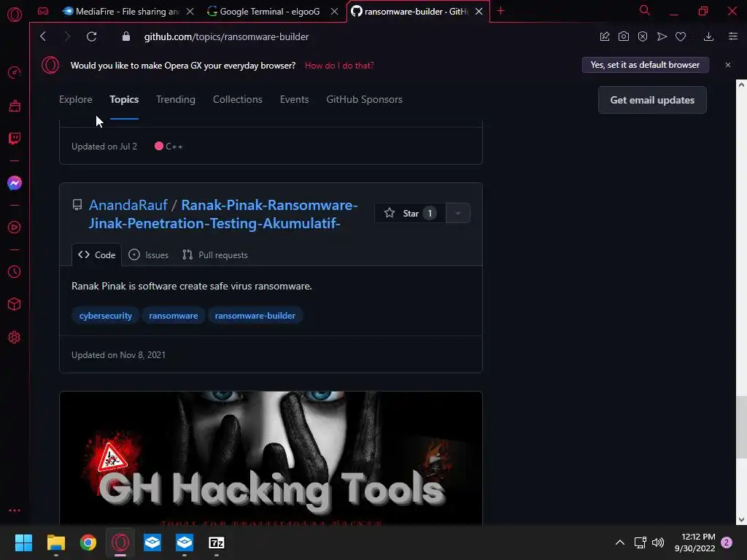Open the Pull requests tab
This screenshot has height=560, width=747.
pyautogui.click(x=215, y=254)
